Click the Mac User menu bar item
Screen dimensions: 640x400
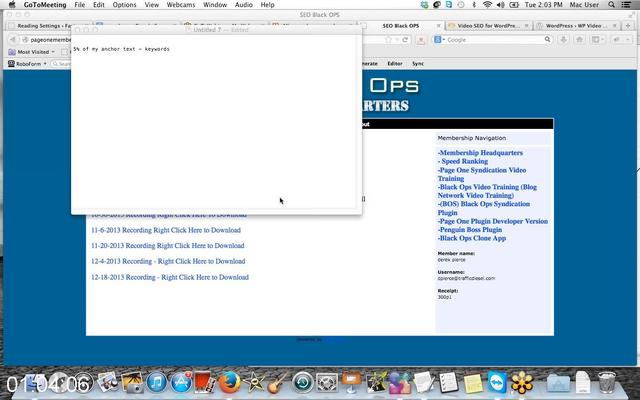(584, 5)
